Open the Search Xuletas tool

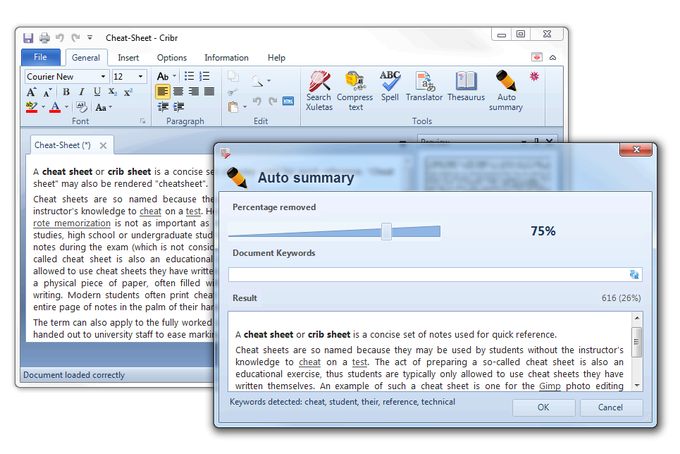pyautogui.click(x=319, y=91)
